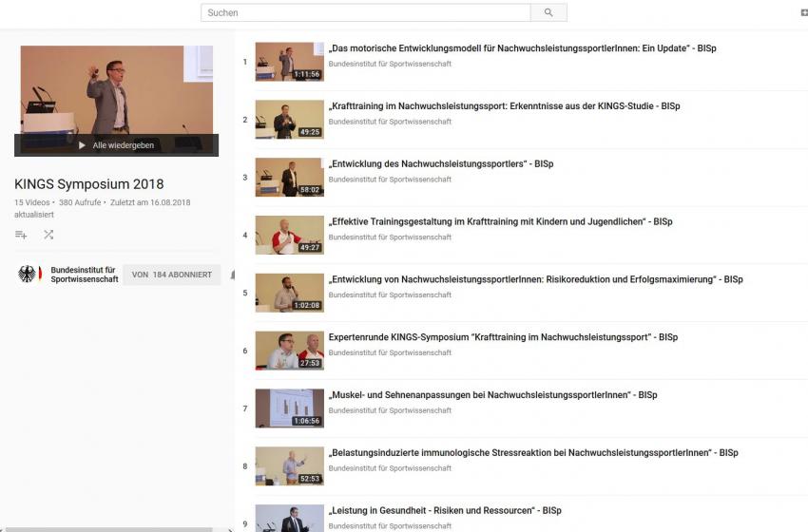The width and height of the screenshot is (808, 532).
Task: Save playlist with the add-to-library icon
Action: point(21,235)
